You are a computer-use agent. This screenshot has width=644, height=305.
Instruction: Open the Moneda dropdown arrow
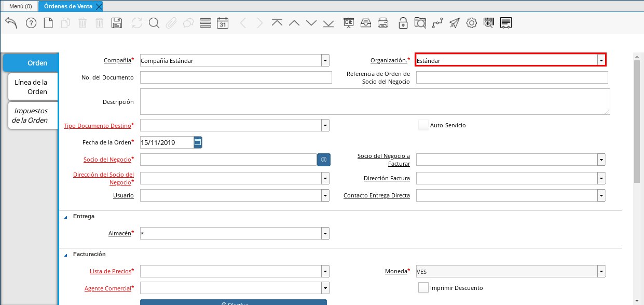[601, 271]
